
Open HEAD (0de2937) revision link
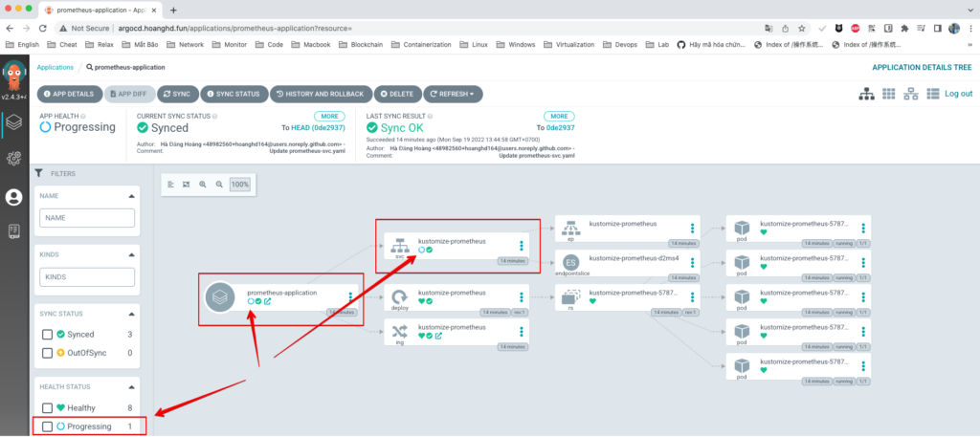pos(318,127)
